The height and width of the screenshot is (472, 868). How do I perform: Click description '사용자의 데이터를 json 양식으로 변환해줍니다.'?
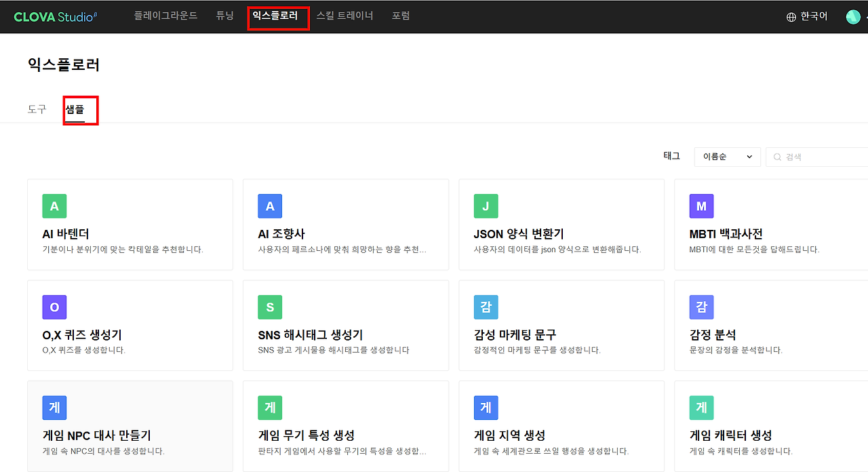[x=557, y=250]
